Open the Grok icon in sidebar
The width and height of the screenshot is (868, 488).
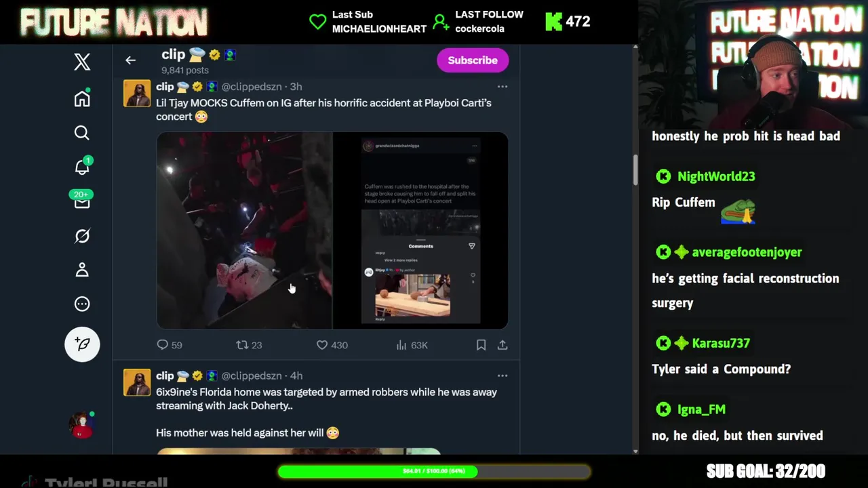click(x=82, y=236)
